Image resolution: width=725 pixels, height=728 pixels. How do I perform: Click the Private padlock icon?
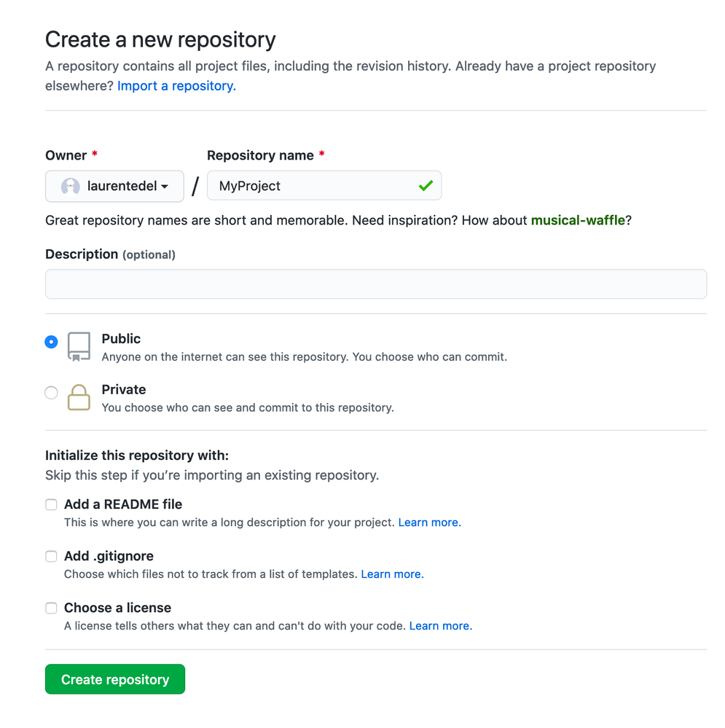[79, 397]
